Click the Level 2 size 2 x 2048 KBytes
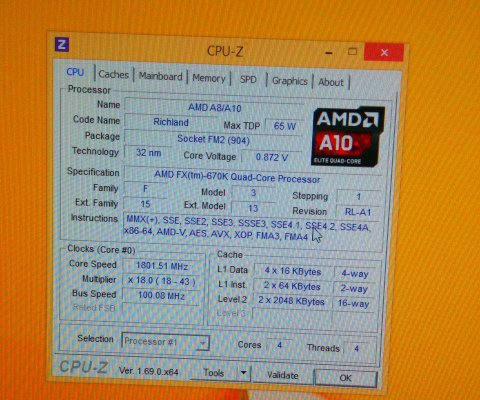Screen dimensions: 480x400 tap(291, 301)
